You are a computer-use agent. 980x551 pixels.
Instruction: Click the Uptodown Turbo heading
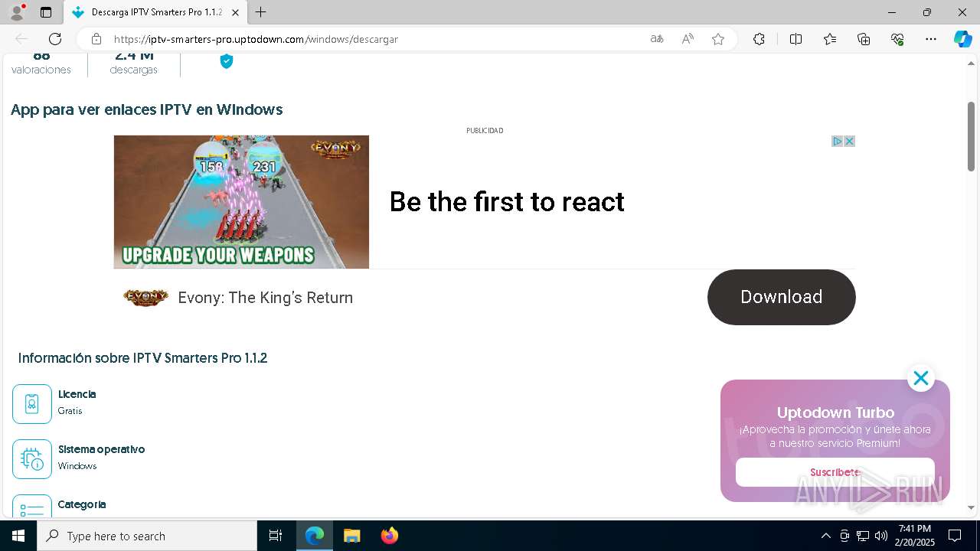[x=835, y=412]
